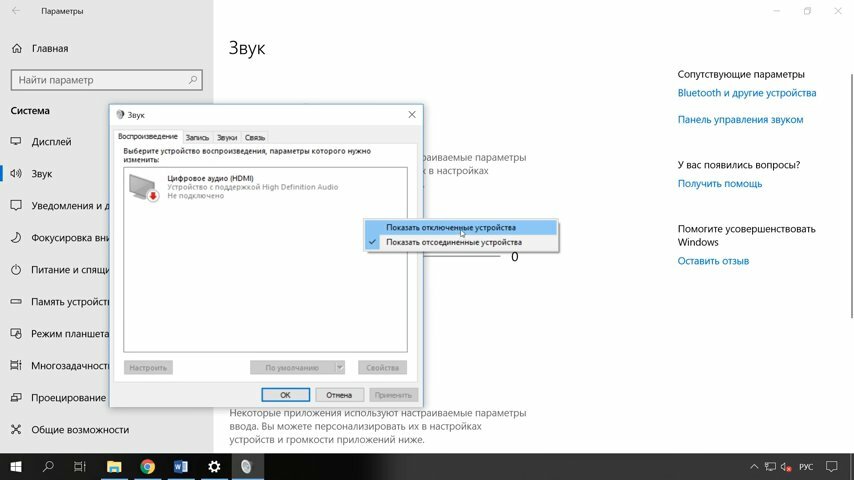Click the Settings window vertical scrollbar
Viewport: 854px width, 480px height.
point(851,196)
